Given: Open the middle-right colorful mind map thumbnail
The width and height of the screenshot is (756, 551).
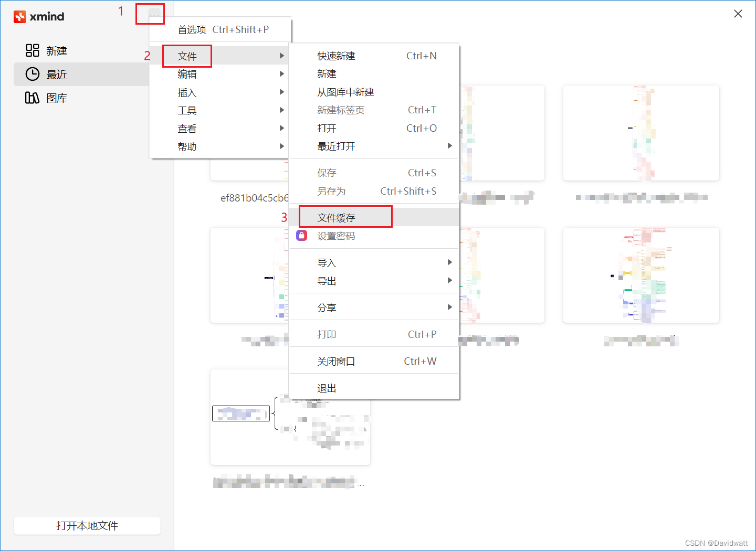Looking at the screenshot, I should [x=641, y=275].
